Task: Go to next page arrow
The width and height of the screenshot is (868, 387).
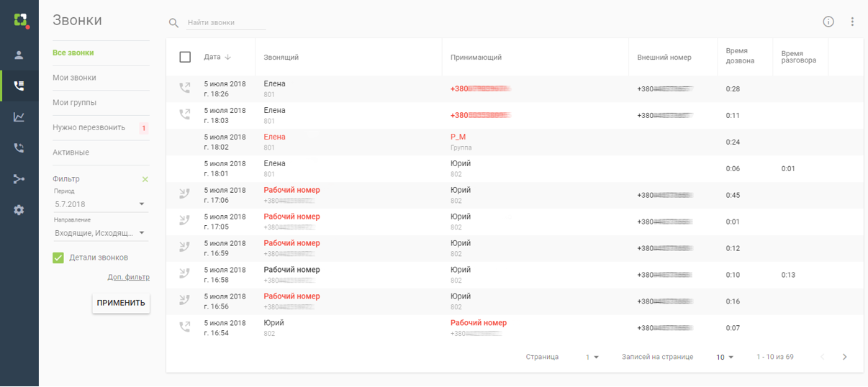Action: point(845,357)
